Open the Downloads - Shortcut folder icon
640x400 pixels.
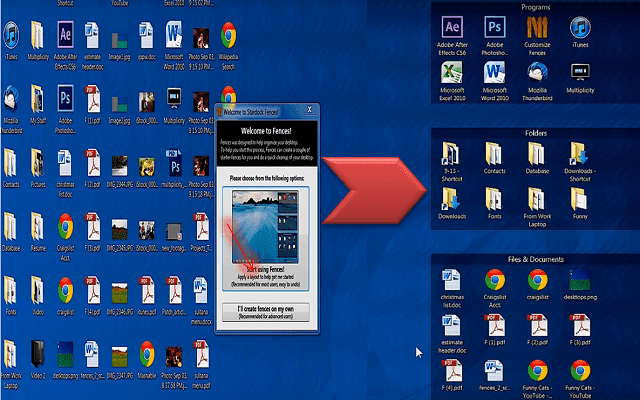pos(580,154)
